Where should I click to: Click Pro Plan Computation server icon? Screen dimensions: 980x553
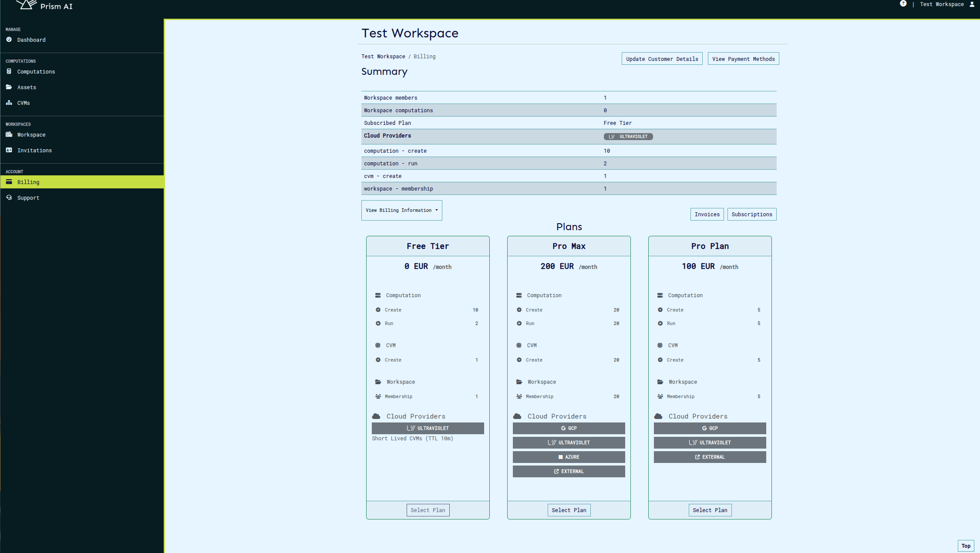tap(660, 295)
